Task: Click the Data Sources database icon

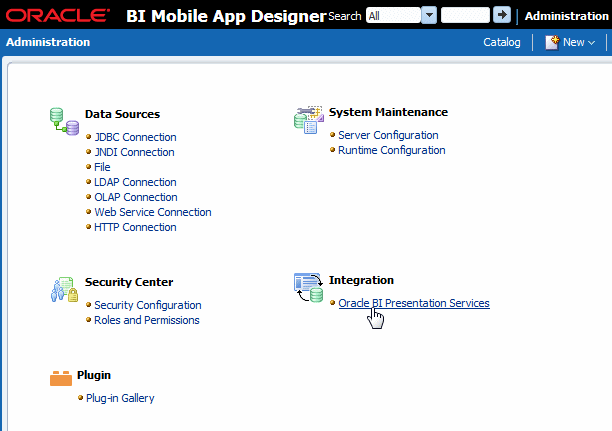Action: click(x=64, y=121)
